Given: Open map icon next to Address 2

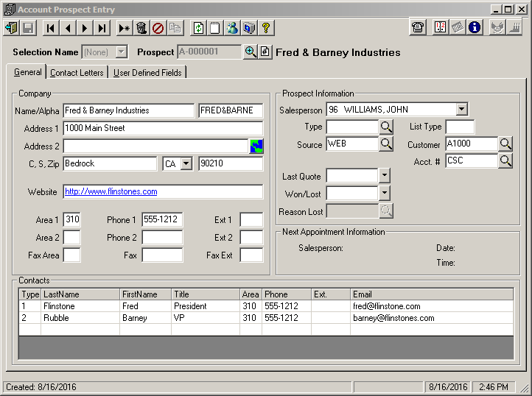Looking at the screenshot, I should pyautogui.click(x=256, y=146).
